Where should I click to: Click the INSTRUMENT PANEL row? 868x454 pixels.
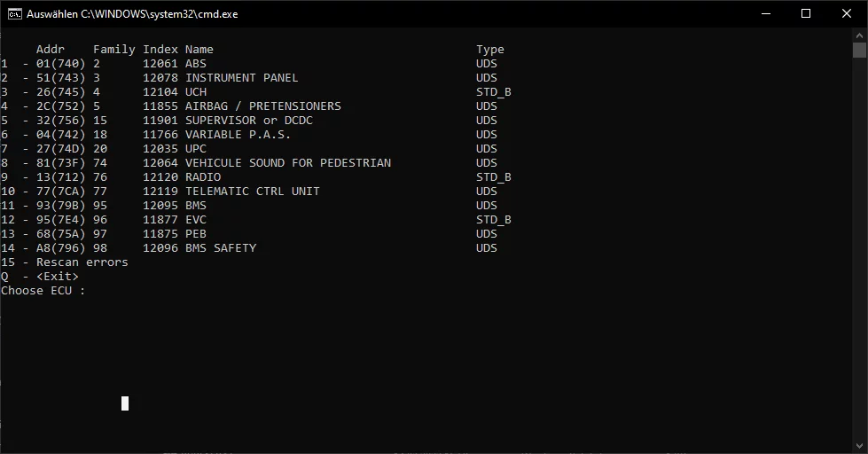click(241, 78)
